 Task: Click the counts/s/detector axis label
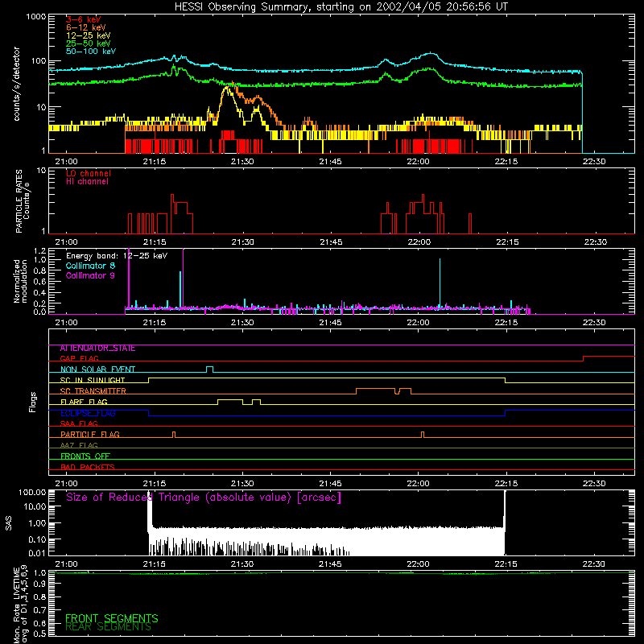(16, 84)
